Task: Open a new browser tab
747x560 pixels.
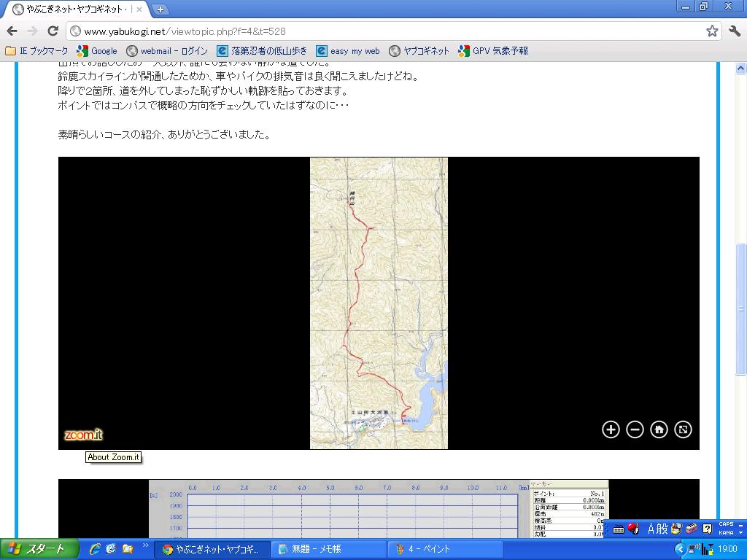Action: click(x=160, y=9)
